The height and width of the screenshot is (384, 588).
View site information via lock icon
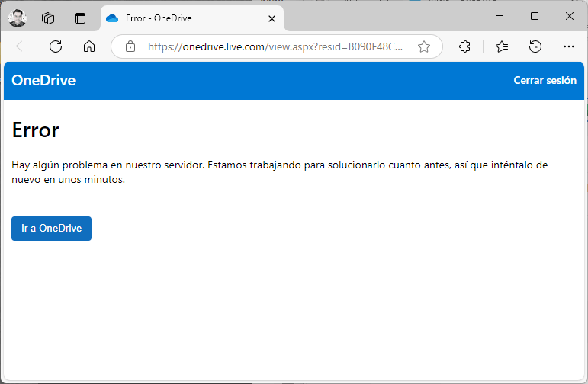130,46
